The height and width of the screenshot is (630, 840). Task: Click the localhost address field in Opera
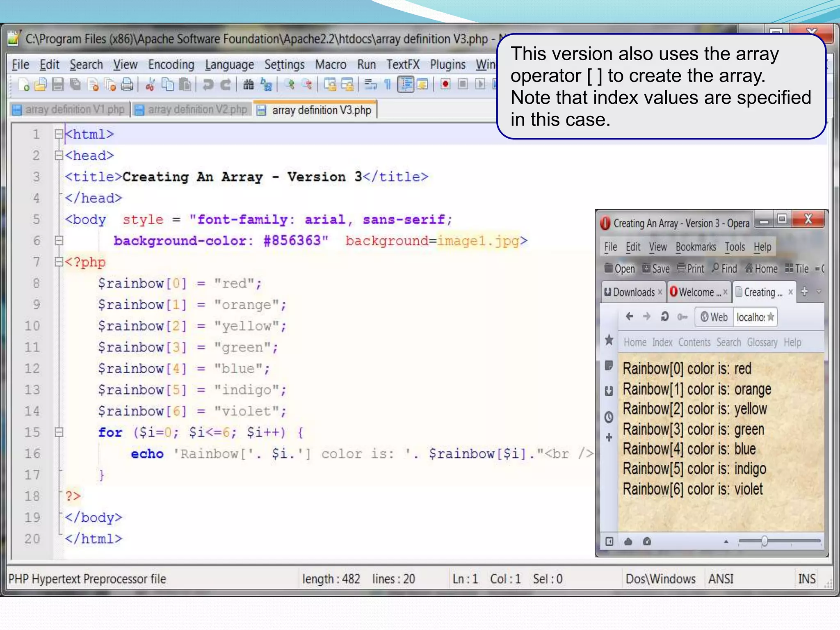(750, 317)
